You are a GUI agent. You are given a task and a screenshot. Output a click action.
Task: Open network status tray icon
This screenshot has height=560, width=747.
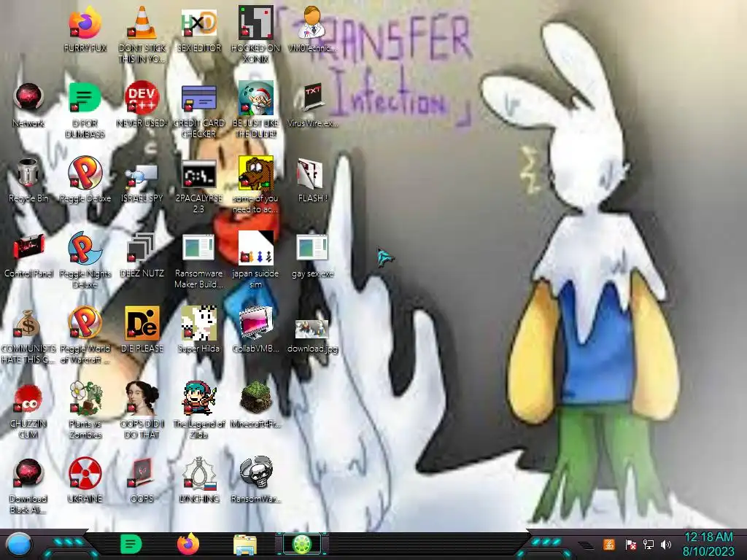point(648,544)
